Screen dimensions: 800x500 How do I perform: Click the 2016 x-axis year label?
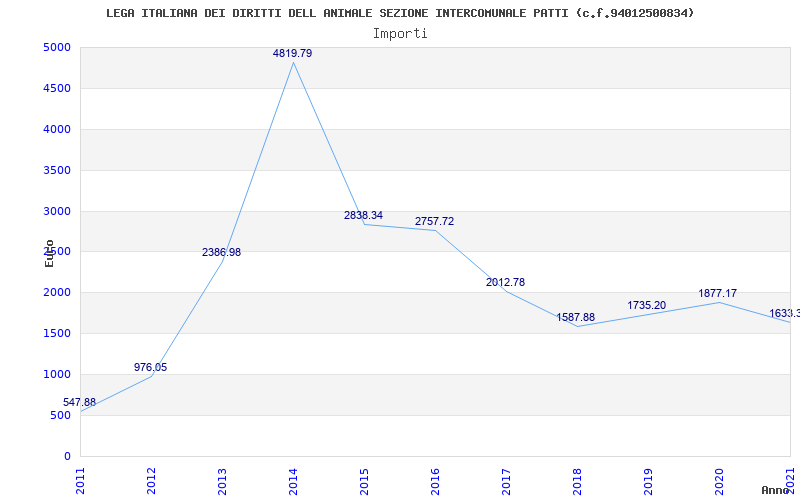tap(435, 482)
